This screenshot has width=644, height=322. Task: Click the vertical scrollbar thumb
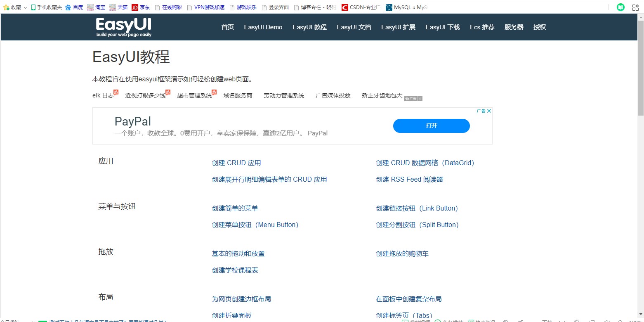tap(641, 68)
